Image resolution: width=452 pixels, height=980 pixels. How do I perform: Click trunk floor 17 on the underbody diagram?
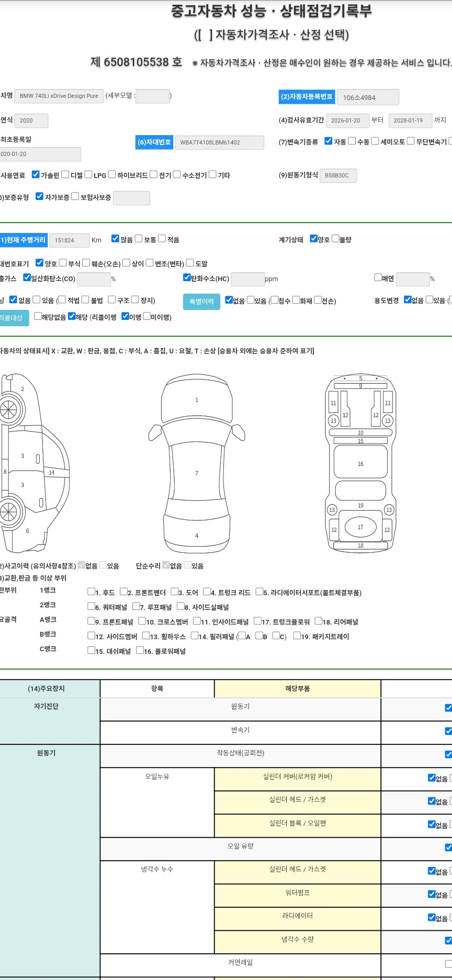coord(360,527)
